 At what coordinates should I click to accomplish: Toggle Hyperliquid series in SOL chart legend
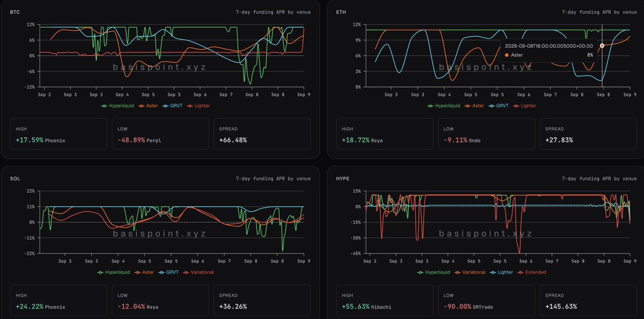click(x=113, y=272)
